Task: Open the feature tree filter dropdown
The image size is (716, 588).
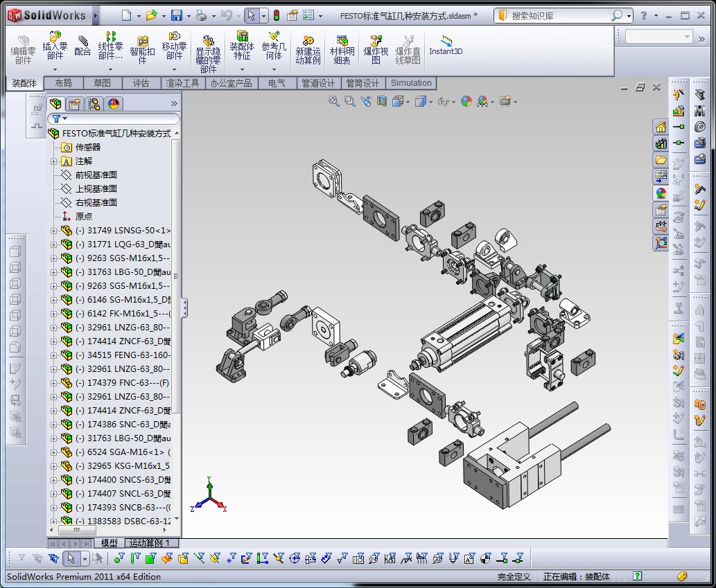Action: [60, 118]
